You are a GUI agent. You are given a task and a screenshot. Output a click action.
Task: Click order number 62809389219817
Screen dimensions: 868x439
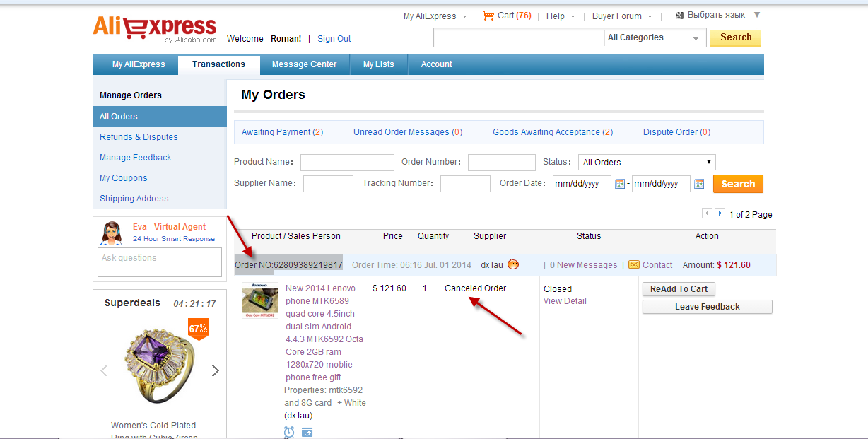(308, 265)
